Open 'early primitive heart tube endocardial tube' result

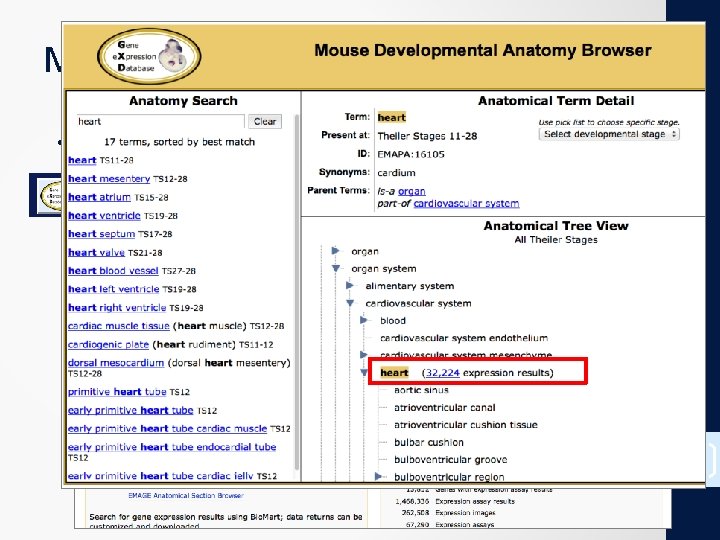(172, 447)
